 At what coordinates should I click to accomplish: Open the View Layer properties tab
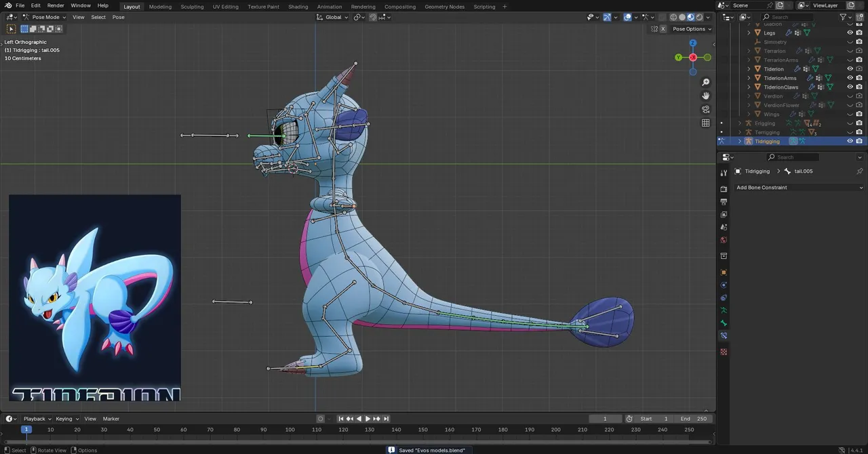724,214
